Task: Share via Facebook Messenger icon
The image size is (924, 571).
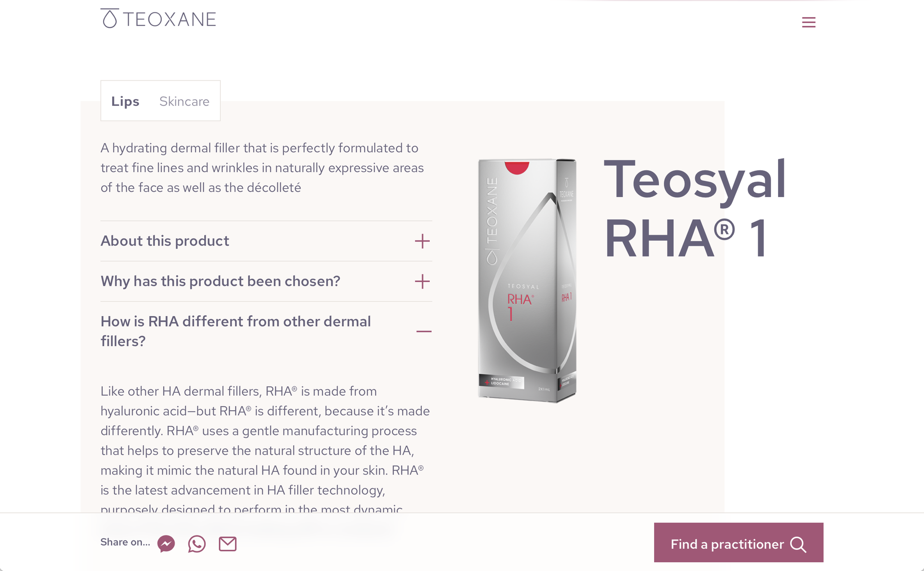Action: pos(166,544)
